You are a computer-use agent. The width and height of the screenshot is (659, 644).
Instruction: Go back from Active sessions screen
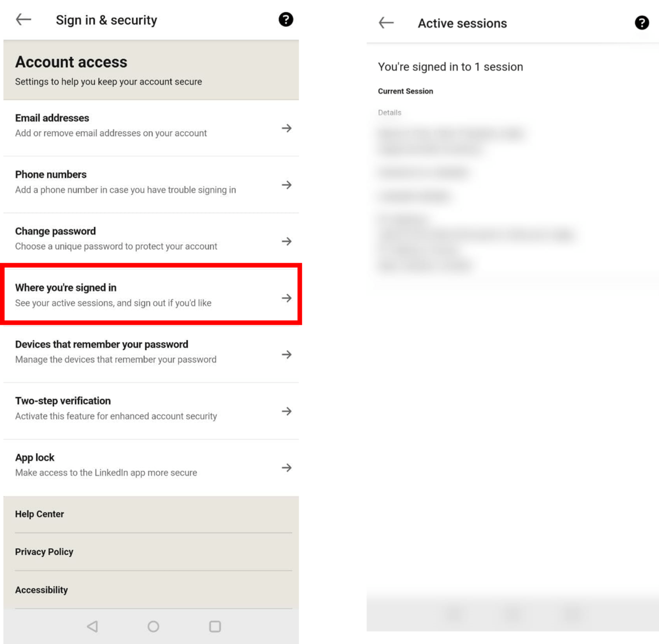tap(386, 23)
